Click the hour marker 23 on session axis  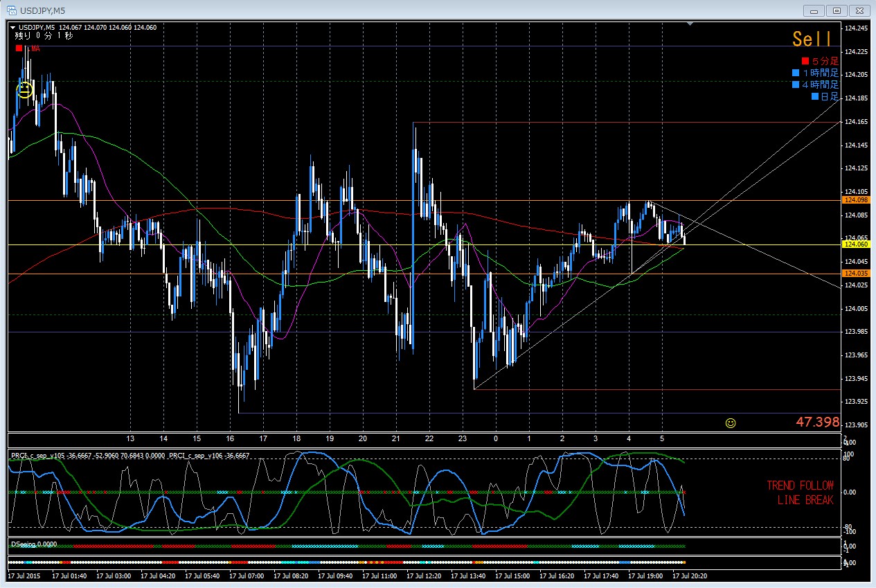[463, 439]
